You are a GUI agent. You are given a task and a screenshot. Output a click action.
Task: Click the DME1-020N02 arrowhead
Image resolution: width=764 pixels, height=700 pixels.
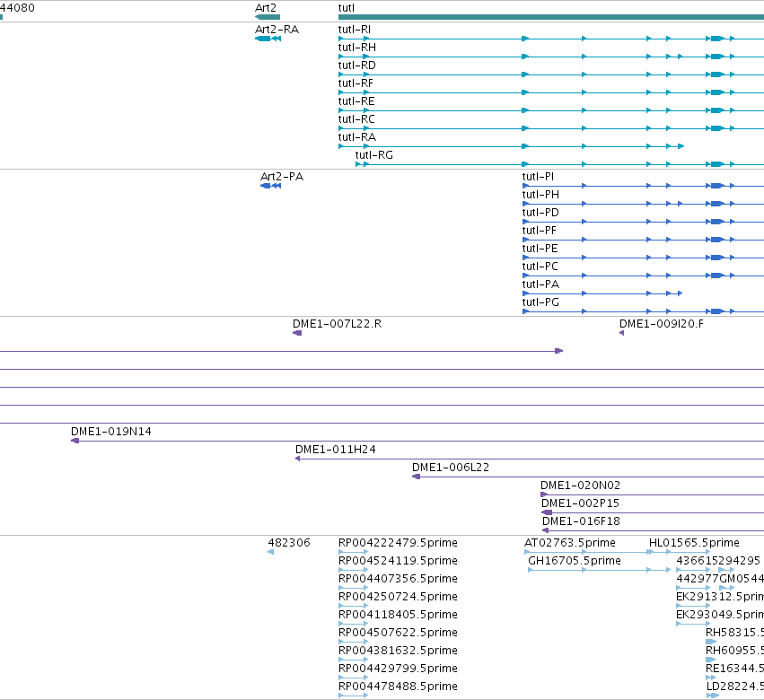[544, 494]
